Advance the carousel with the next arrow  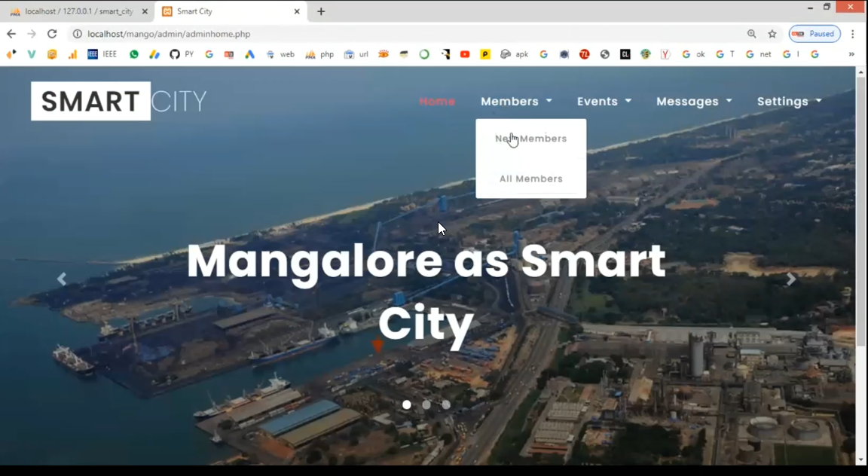pos(790,279)
